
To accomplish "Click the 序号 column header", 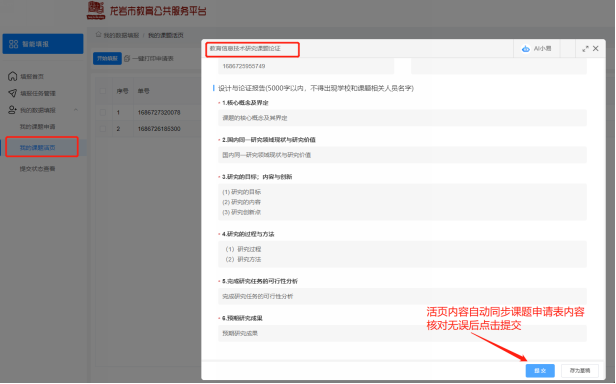I will coord(122,91).
